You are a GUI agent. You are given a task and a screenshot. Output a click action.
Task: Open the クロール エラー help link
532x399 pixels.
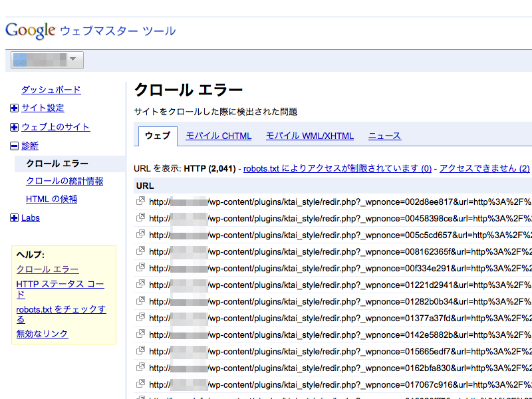(x=47, y=269)
